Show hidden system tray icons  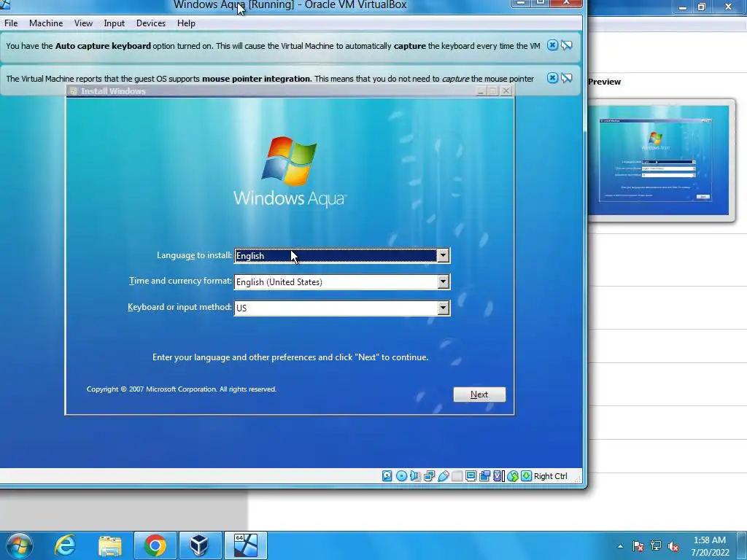[x=620, y=546]
